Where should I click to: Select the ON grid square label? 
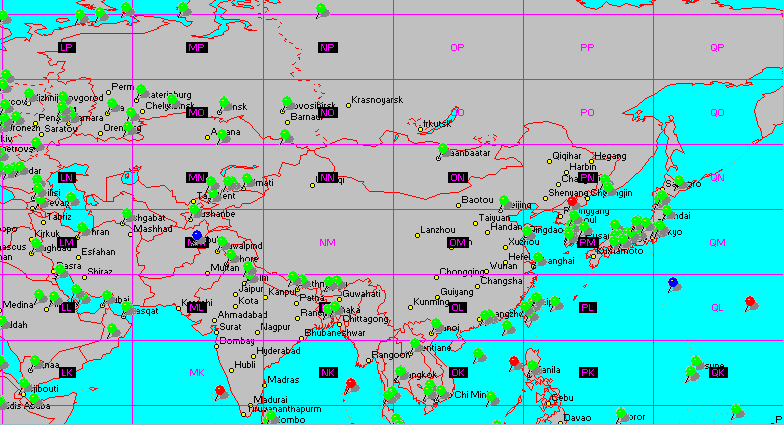[x=457, y=178]
